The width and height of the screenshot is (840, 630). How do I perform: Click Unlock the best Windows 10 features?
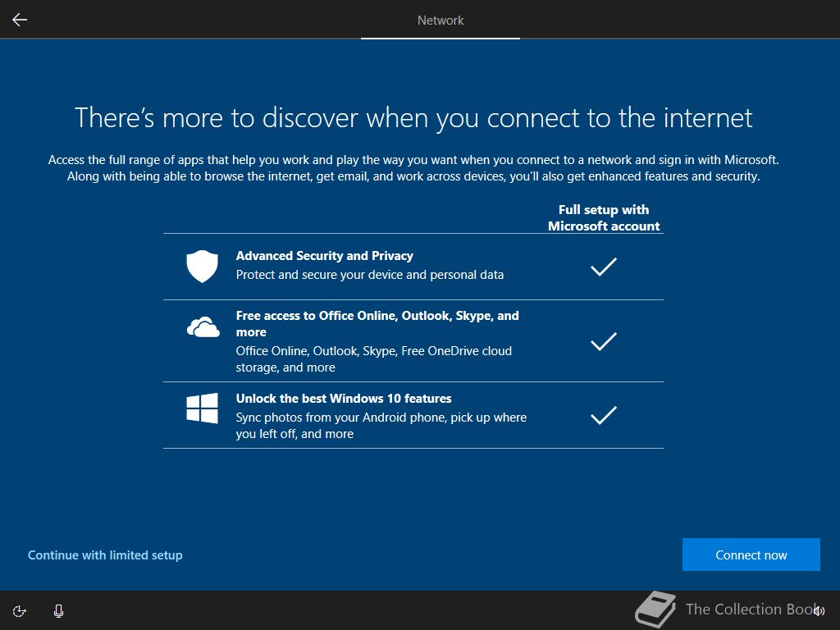coord(344,399)
